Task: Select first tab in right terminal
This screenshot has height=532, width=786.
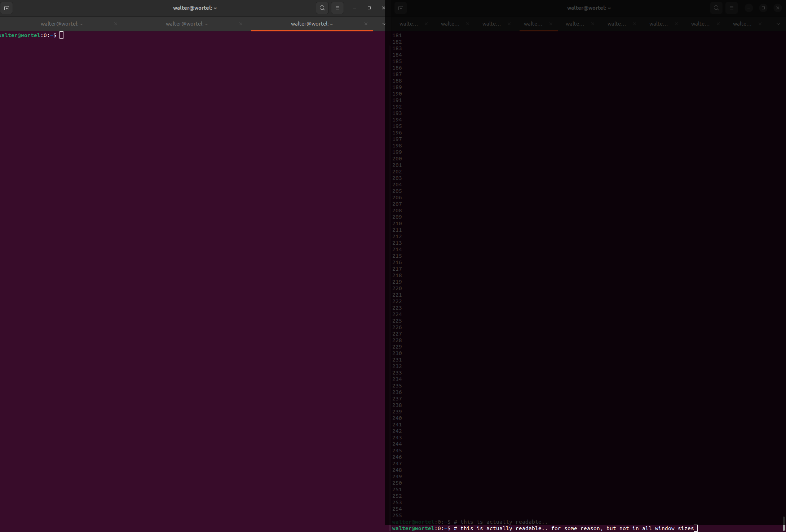Action: tap(409, 24)
